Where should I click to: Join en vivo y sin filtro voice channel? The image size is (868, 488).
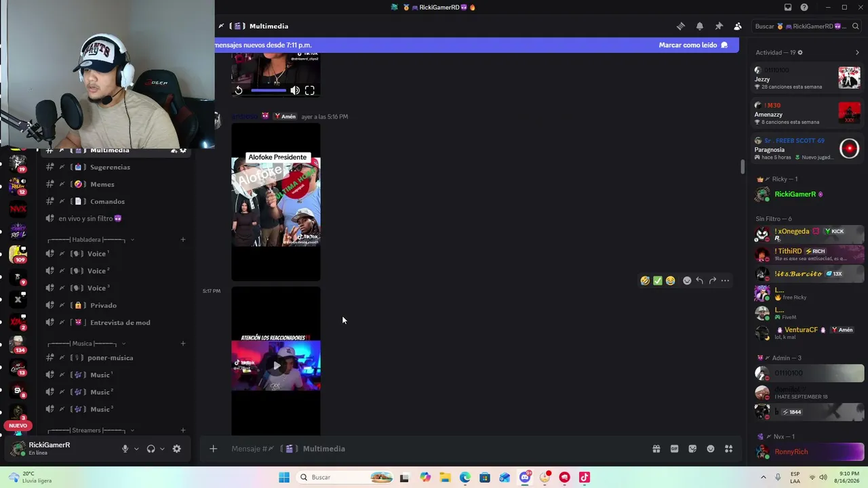[115, 219]
